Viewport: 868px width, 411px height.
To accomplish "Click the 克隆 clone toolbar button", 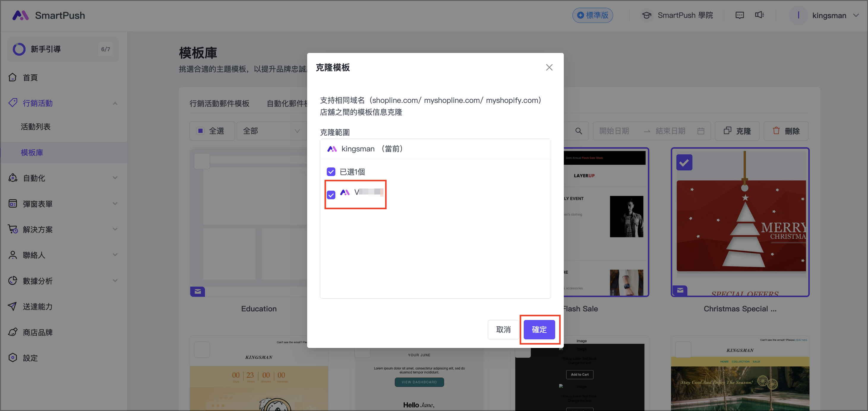I will 737,131.
